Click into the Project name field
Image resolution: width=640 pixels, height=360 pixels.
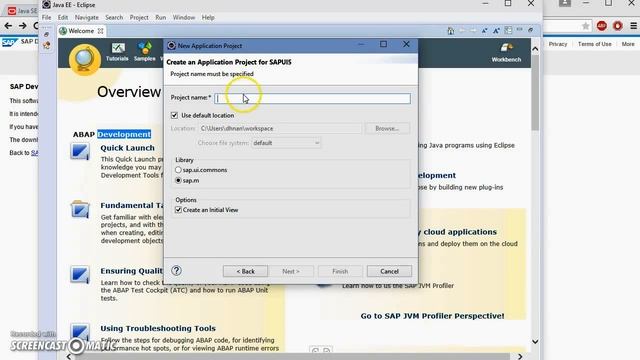coord(313,98)
